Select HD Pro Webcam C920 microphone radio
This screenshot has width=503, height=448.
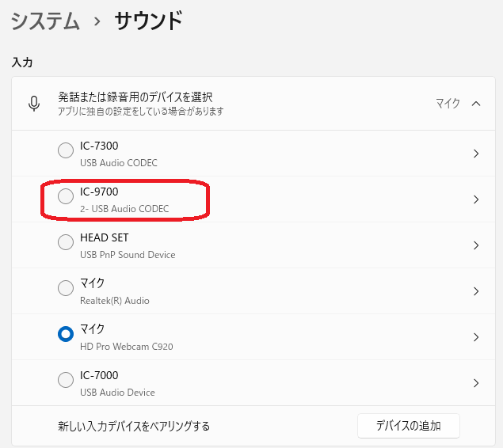[66, 334]
